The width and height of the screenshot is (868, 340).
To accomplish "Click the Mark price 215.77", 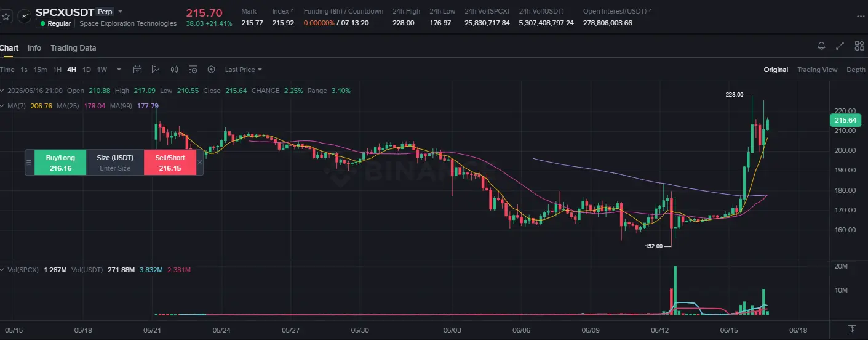I will [x=252, y=23].
